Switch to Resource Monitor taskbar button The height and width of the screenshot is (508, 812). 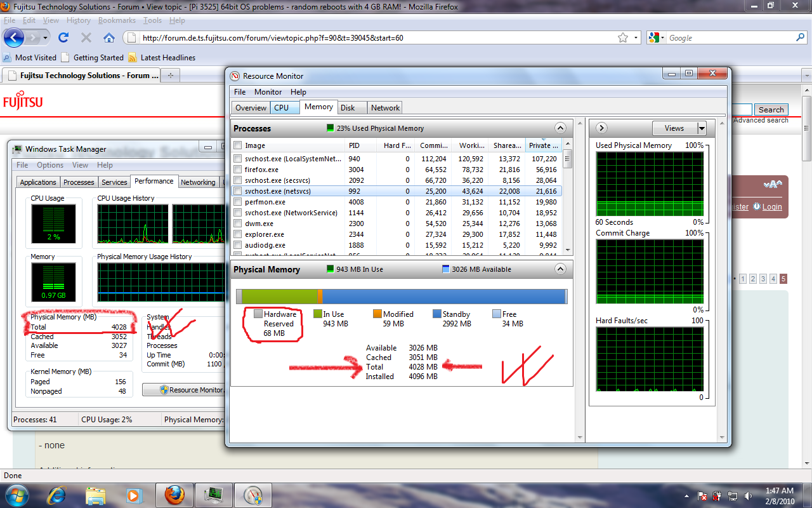click(x=252, y=495)
